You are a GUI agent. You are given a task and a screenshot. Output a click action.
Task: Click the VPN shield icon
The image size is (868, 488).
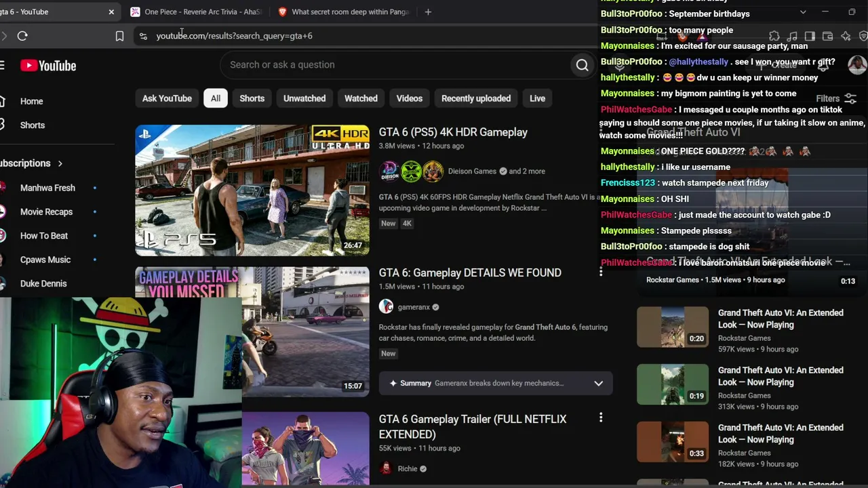pyautogui.click(x=863, y=36)
